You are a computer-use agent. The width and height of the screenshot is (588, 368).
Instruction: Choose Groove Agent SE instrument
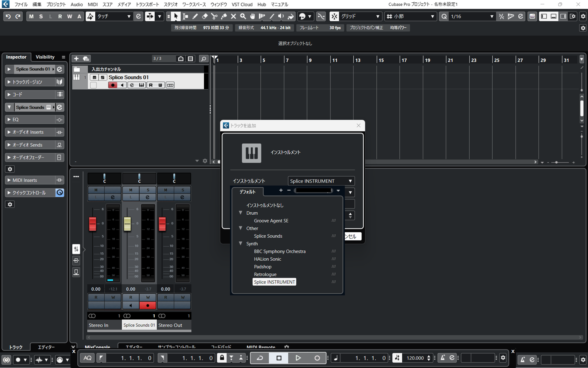pos(271,221)
